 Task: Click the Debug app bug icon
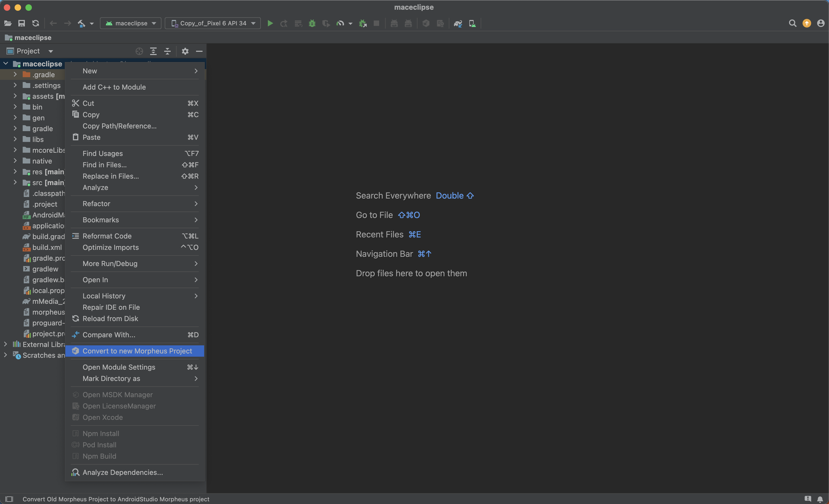[312, 23]
